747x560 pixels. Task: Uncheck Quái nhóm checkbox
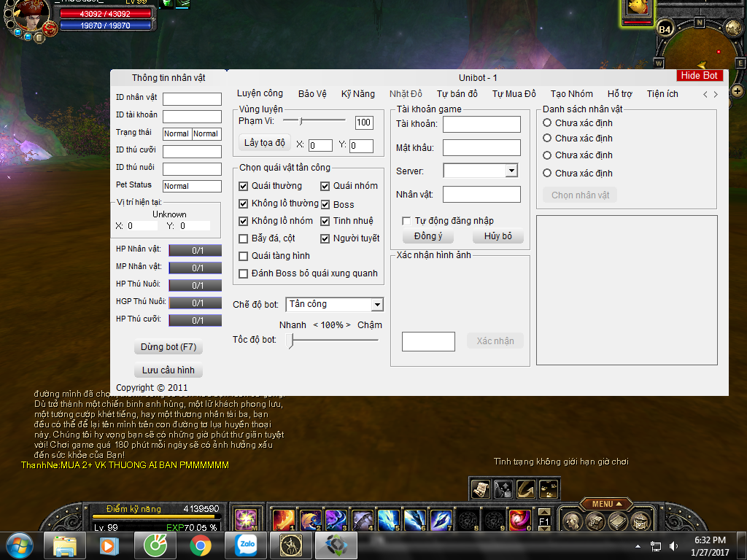click(x=325, y=186)
